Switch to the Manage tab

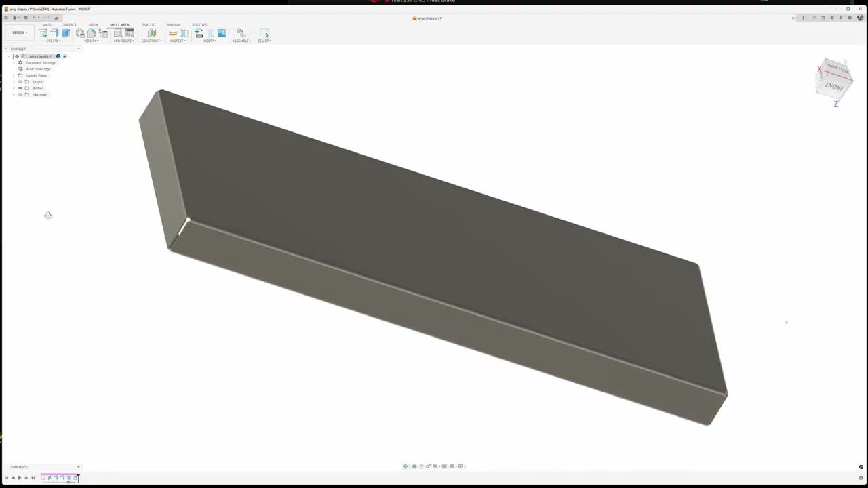pos(174,25)
